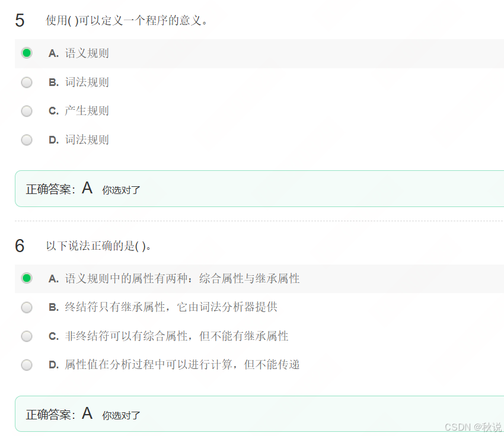Select radio button A in question 6
504x436 pixels.
coord(27,278)
